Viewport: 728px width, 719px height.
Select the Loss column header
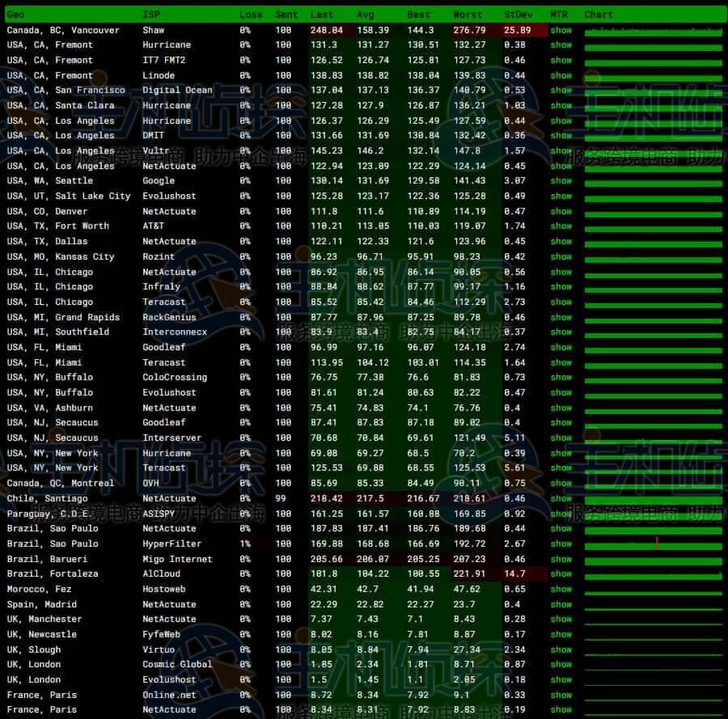pyautogui.click(x=251, y=15)
